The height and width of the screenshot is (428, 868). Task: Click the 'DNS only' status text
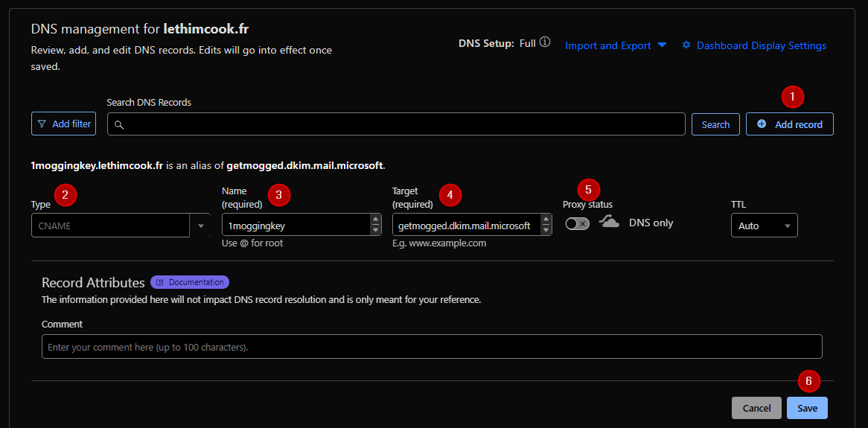point(651,223)
